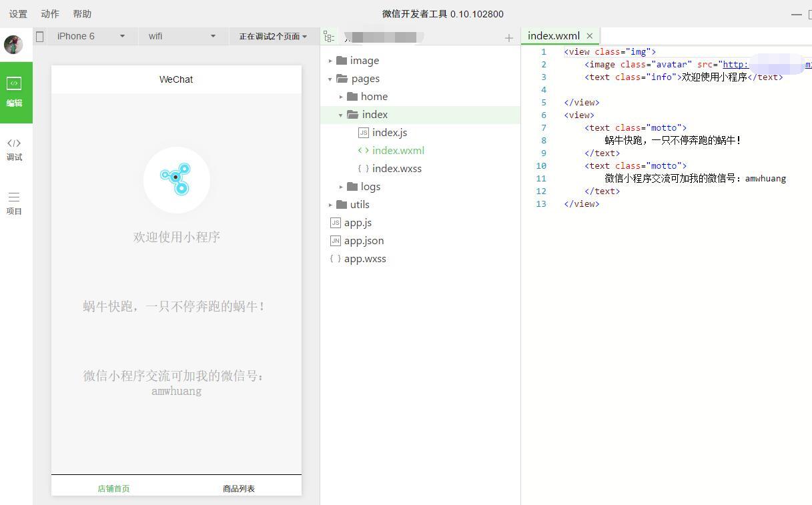This screenshot has width=812, height=505.
Task: Open the 设置 menu
Action: point(18,14)
